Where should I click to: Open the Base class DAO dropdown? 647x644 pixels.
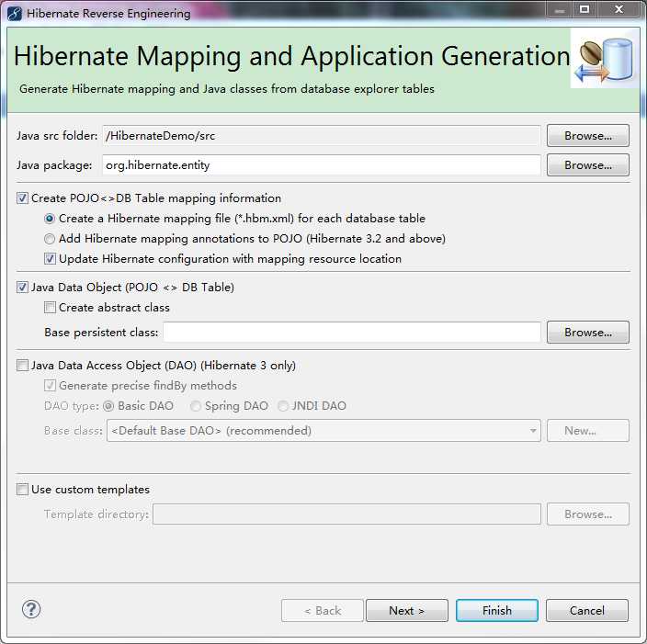point(323,431)
